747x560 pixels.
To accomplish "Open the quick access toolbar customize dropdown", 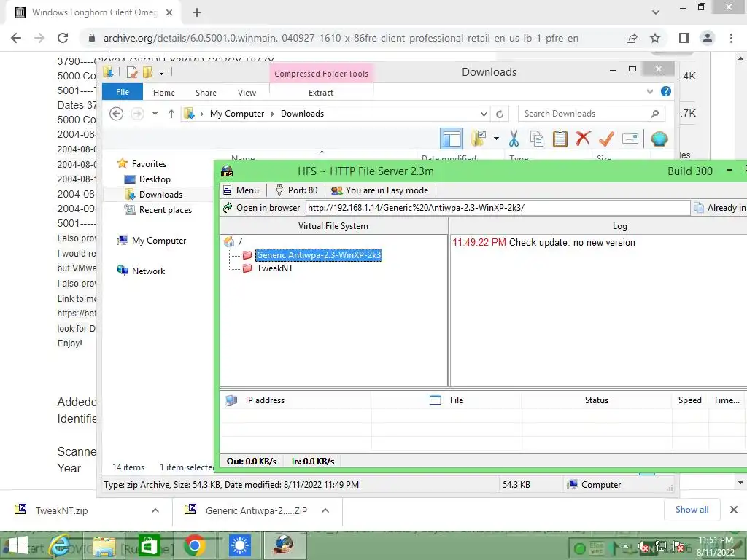I will pyautogui.click(x=161, y=73).
